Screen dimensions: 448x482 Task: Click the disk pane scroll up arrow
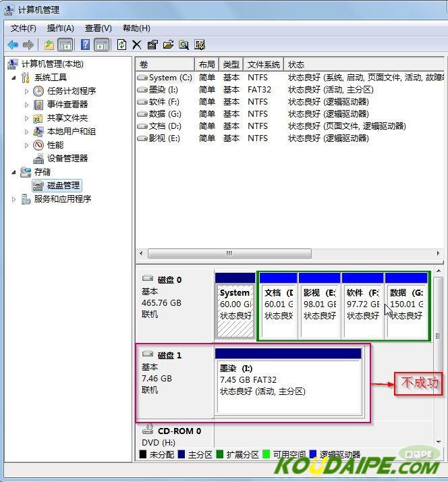[439, 271]
